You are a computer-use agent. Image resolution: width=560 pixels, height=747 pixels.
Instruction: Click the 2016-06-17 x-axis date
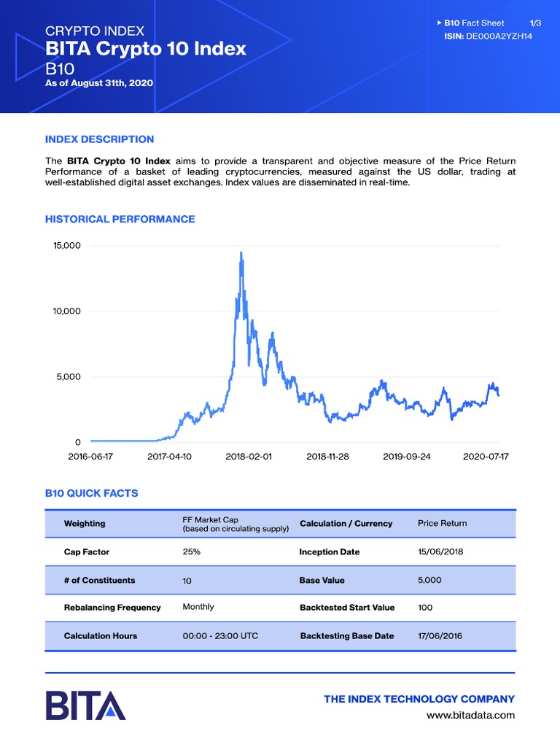pos(90,457)
